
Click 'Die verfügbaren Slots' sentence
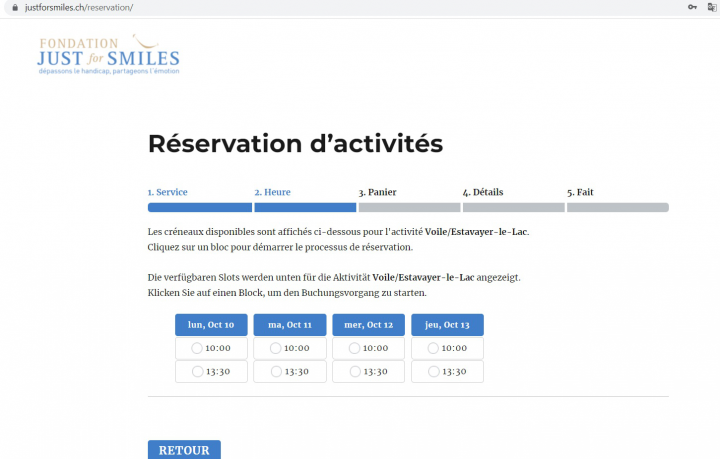coord(334,278)
